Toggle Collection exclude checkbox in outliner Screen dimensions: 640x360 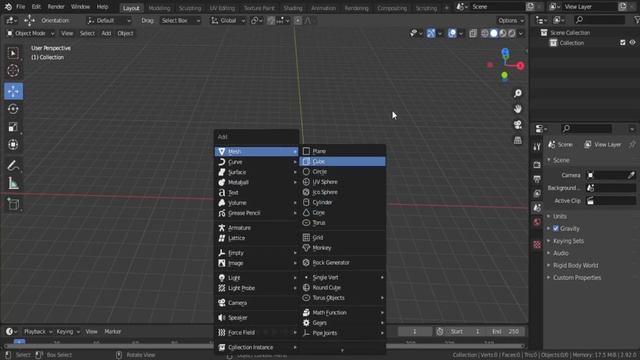coord(622,42)
